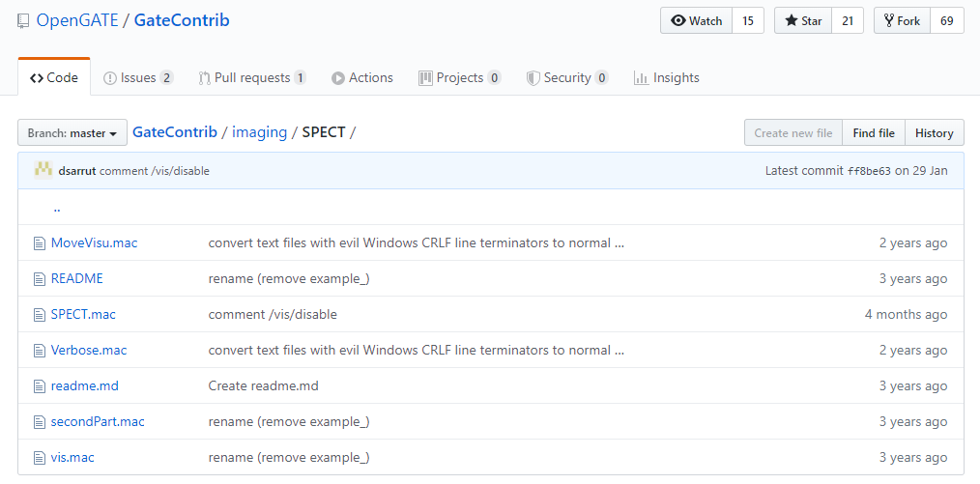
Task: Open the Actions tab
Action: pos(362,77)
